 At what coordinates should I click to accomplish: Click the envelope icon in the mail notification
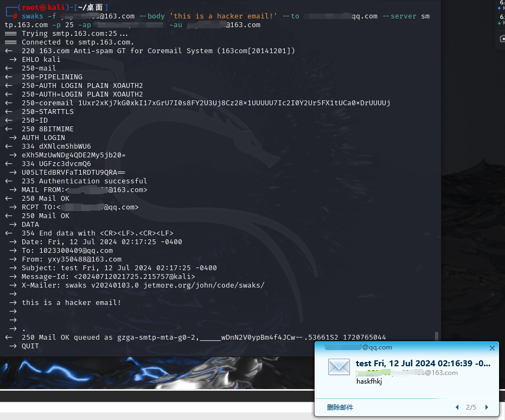[339, 367]
